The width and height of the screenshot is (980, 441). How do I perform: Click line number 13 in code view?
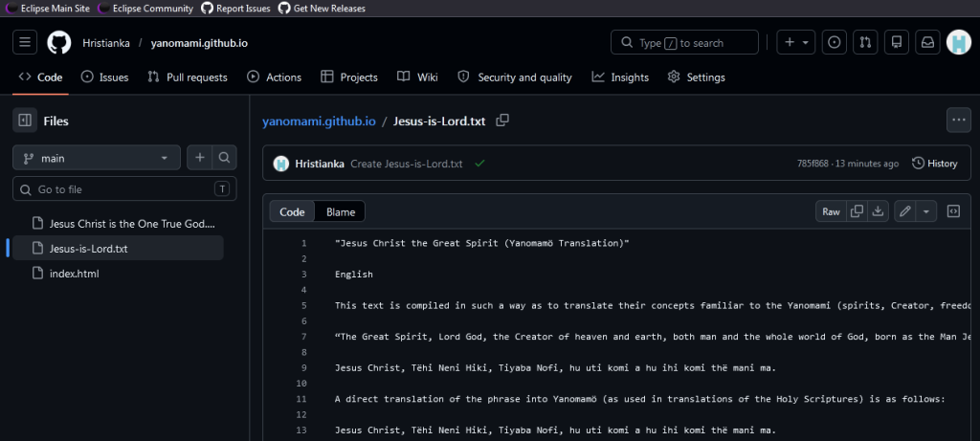point(301,430)
